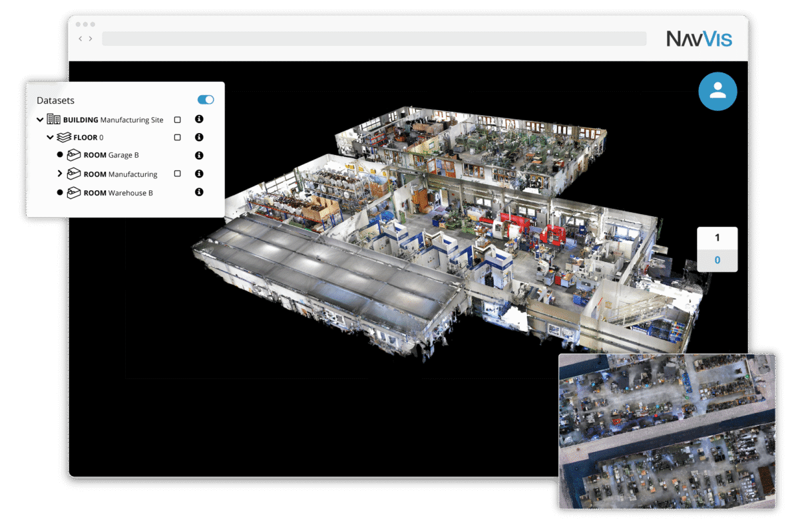Screen dimensions: 812x532
Task: Select the ROOM box icon for Garage B
Action: click(x=73, y=154)
